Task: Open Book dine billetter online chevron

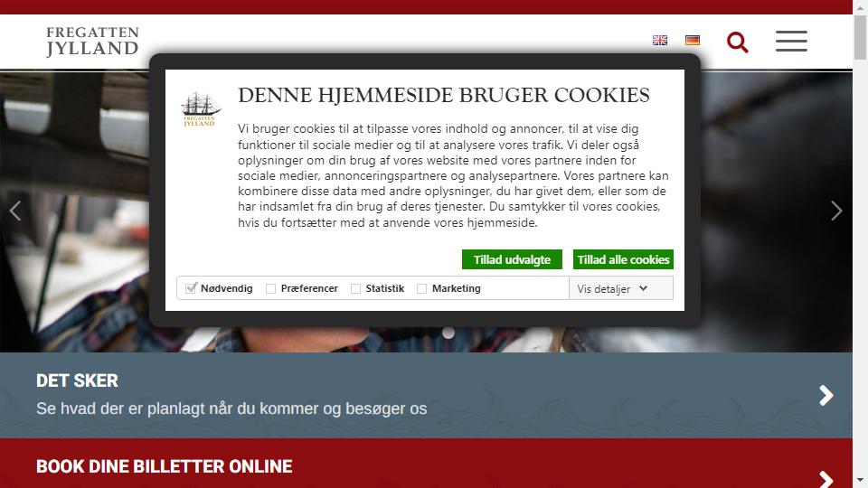Action: coord(826,479)
